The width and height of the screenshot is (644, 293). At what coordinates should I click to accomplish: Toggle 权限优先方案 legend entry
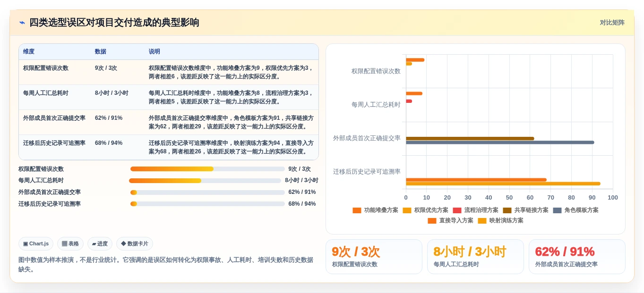coord(425,210)
